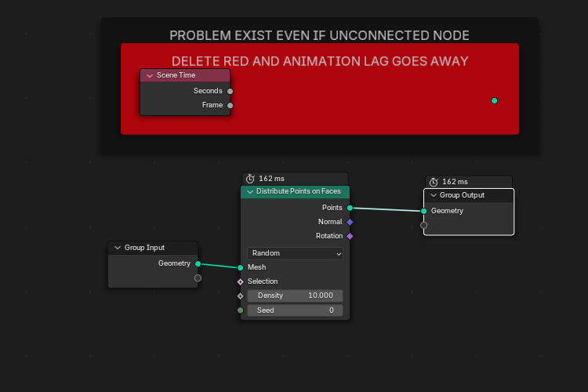Screen dimensions: 588x392
Task: Click the Density value field
Action: [295, 296]
